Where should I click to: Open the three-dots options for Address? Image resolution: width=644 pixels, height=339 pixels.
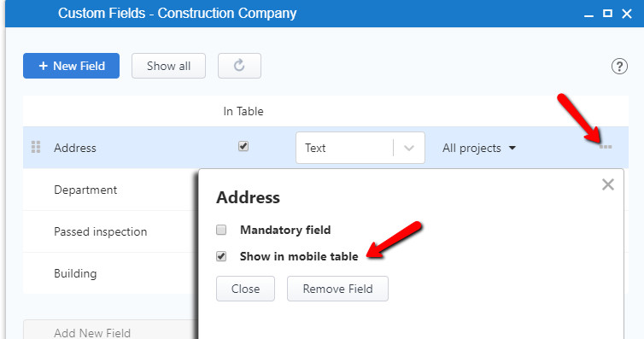click(x=605, y=147)
